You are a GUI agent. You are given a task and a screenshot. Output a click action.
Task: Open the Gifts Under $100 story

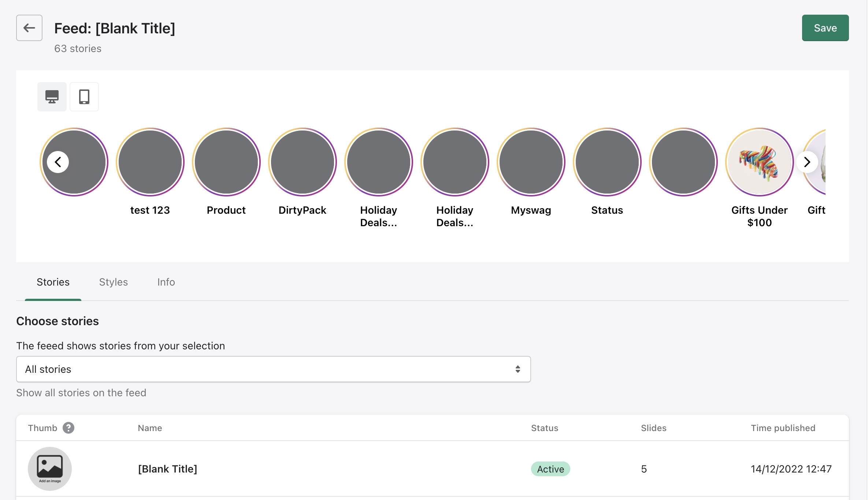pos(759,162)
